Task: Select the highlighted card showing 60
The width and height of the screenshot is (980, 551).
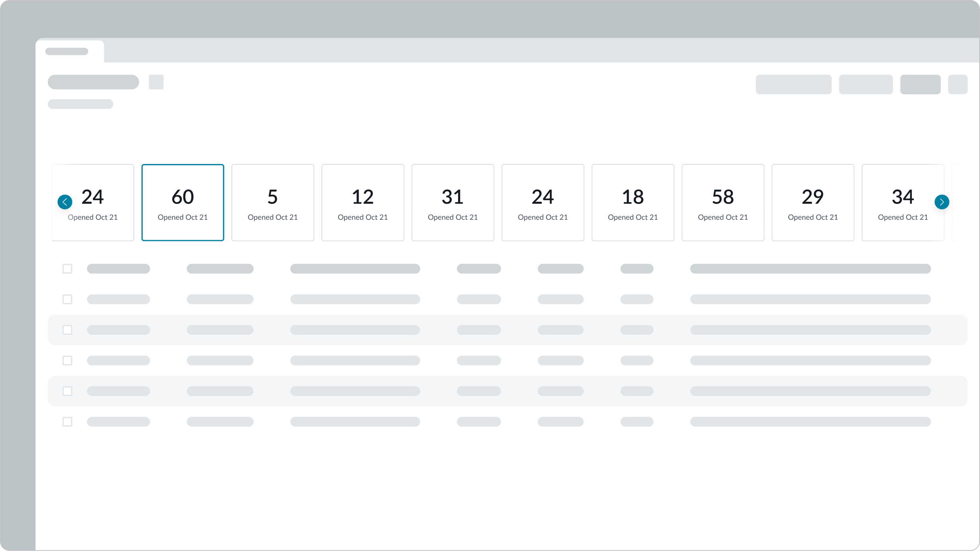Action: 182,202
